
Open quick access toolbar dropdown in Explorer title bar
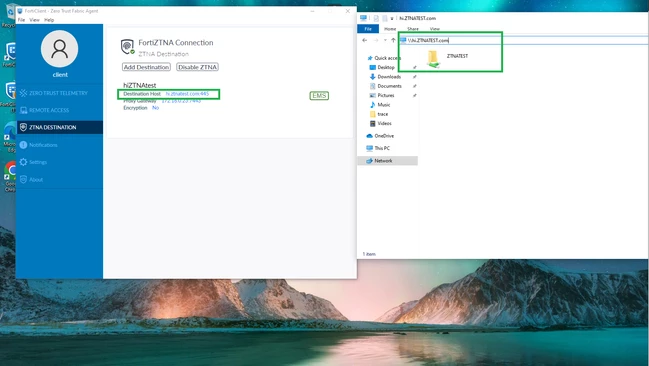click(392, 18)
